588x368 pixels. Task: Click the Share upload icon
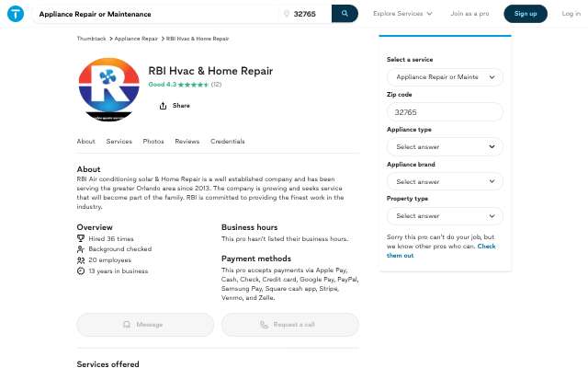point(163,106)
